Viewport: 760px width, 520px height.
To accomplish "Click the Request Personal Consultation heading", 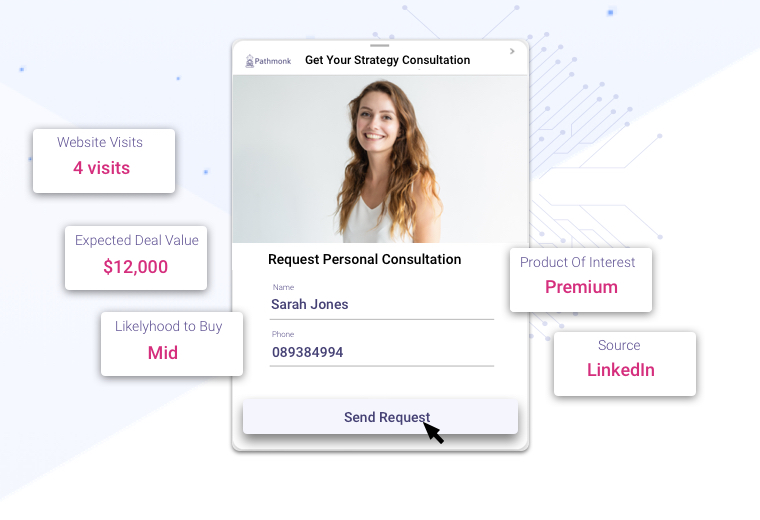I will (364, 259).
